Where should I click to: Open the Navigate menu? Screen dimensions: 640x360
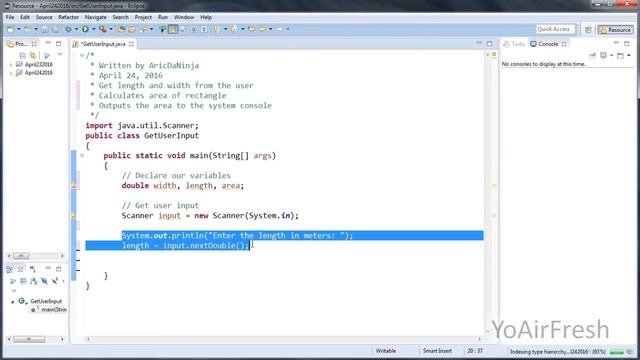click(x=96, y=17)
